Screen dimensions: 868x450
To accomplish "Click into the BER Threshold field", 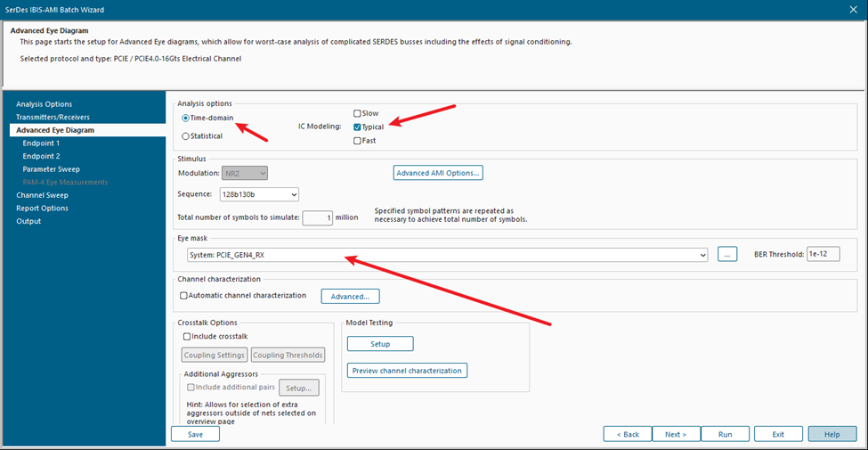I will [823, 255].
